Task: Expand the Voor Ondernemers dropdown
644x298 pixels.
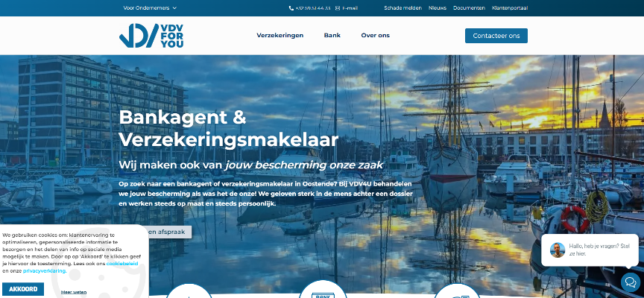Action: [x=150, y=7]
